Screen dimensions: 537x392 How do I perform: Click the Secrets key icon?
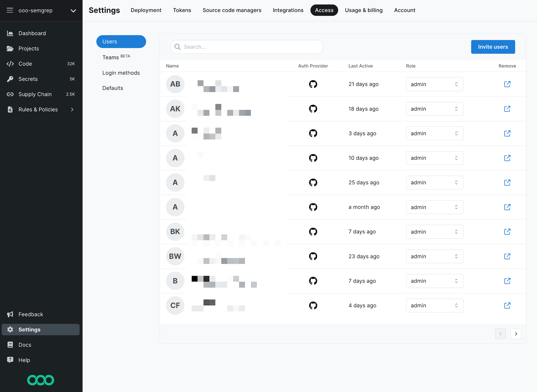point(10,79)
